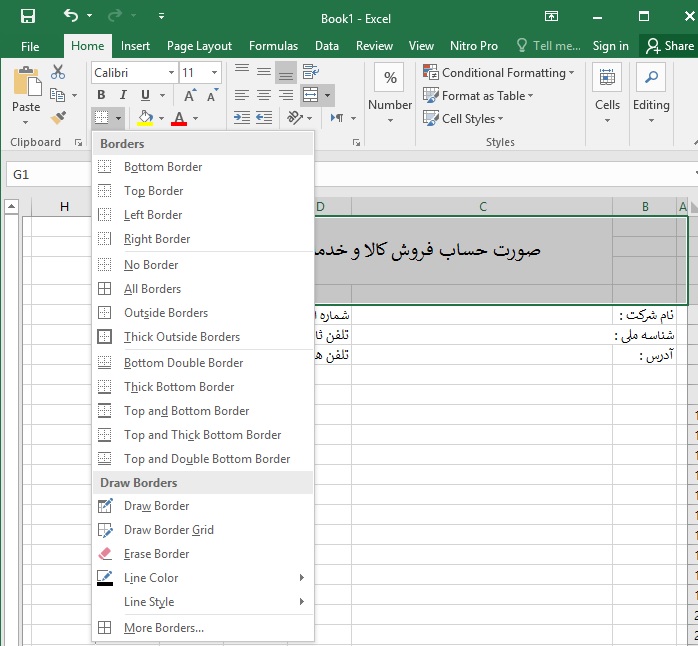Open the Borders dropdown arrow
The height and width of the screenshot is (646, 698).
(118, 118)
